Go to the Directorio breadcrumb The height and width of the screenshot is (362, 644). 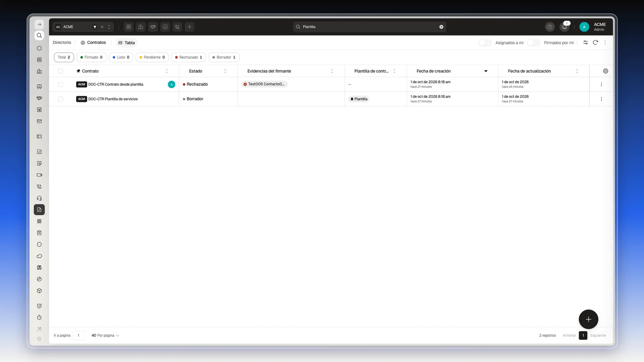pos(62,43)
